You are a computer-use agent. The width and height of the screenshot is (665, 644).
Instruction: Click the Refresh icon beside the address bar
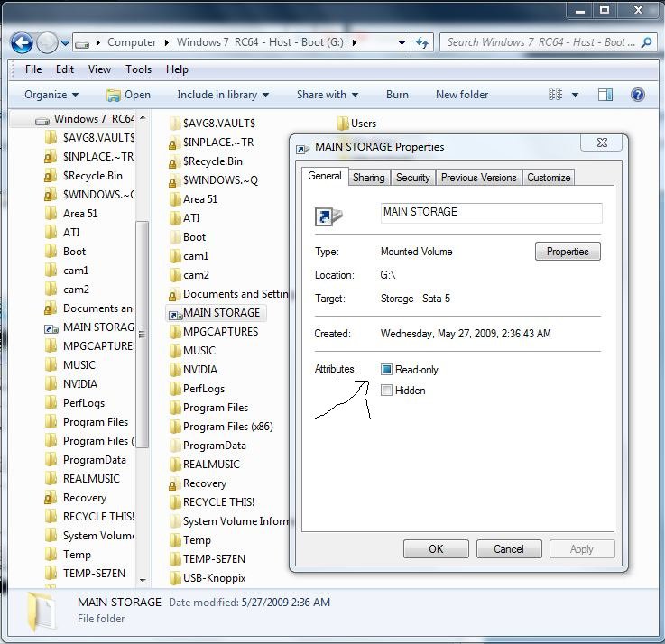[x=422, y=42]
